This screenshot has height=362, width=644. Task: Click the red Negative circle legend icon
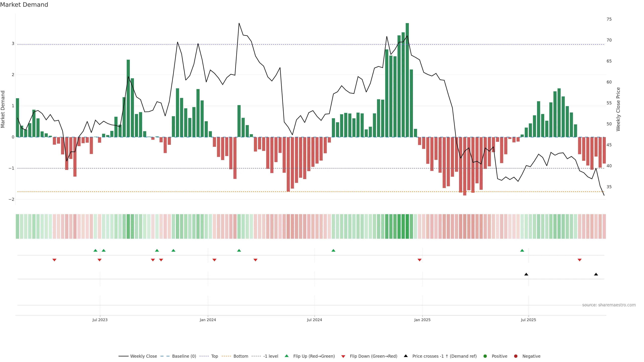pyautogui.click(x=516, y=356)
